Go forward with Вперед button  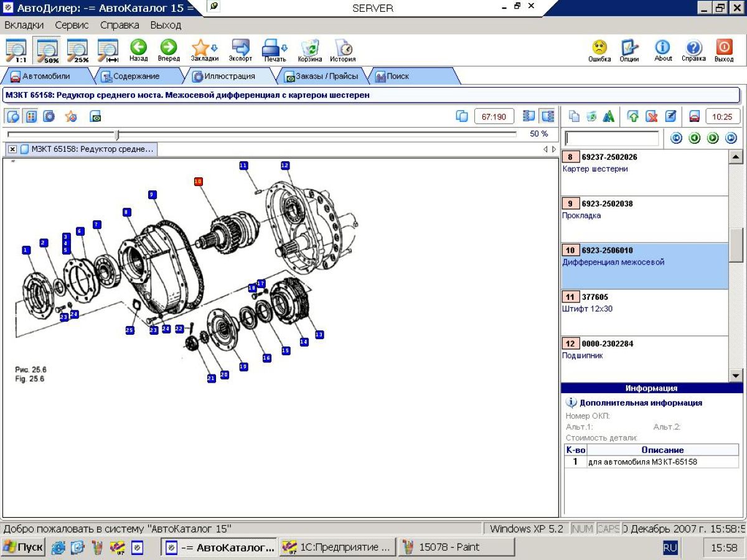(x=169, y=50)
